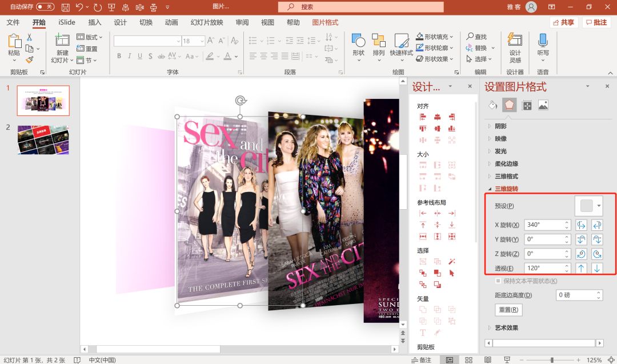
Task: Select the Size & Properties tab icon
Action: 527,105
